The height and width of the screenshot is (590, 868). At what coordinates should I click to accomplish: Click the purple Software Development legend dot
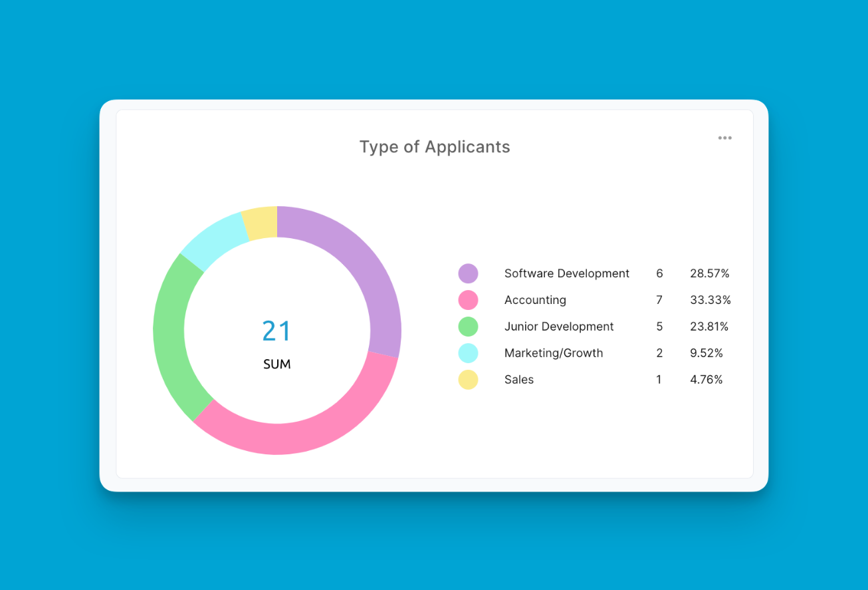pos(468,273)
